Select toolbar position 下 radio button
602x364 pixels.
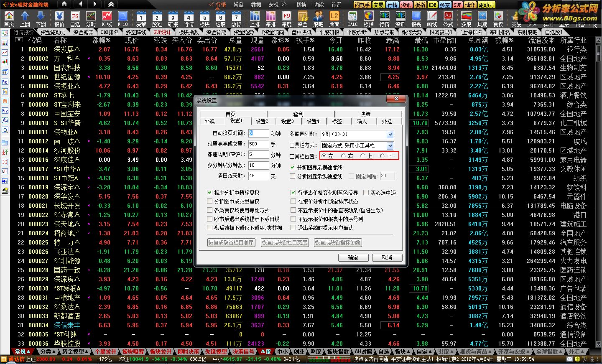coord(382,156)
